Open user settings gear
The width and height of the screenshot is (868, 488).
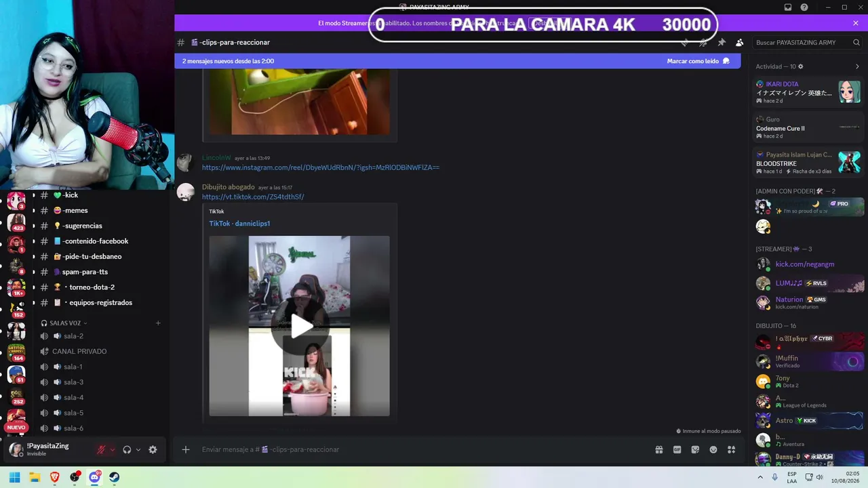[153, 449]
